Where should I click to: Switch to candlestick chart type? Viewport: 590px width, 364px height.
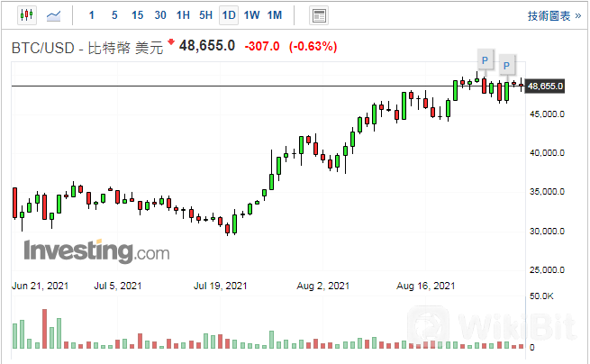(x=27, y=15)
